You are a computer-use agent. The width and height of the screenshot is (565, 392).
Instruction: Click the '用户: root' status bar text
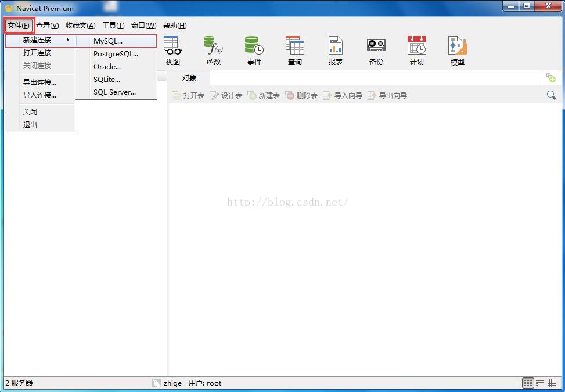(x=205, y=383)
